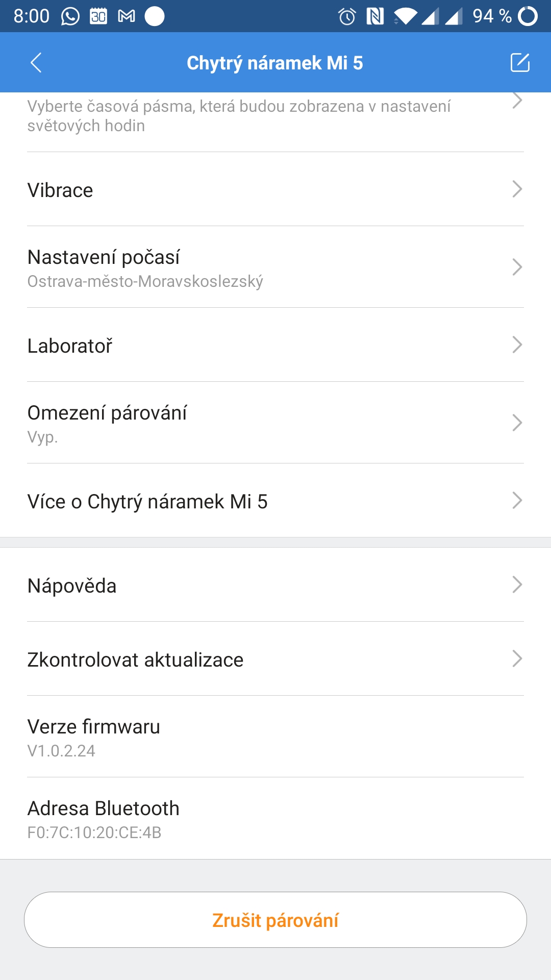551x980 pixels.
Task: Expand the Laboratoř chevron arrow
Action: (x=517, y=345)
